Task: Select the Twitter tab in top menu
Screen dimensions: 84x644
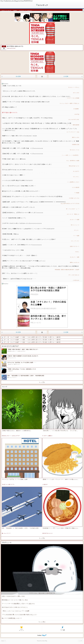Action: click(15, 10)
